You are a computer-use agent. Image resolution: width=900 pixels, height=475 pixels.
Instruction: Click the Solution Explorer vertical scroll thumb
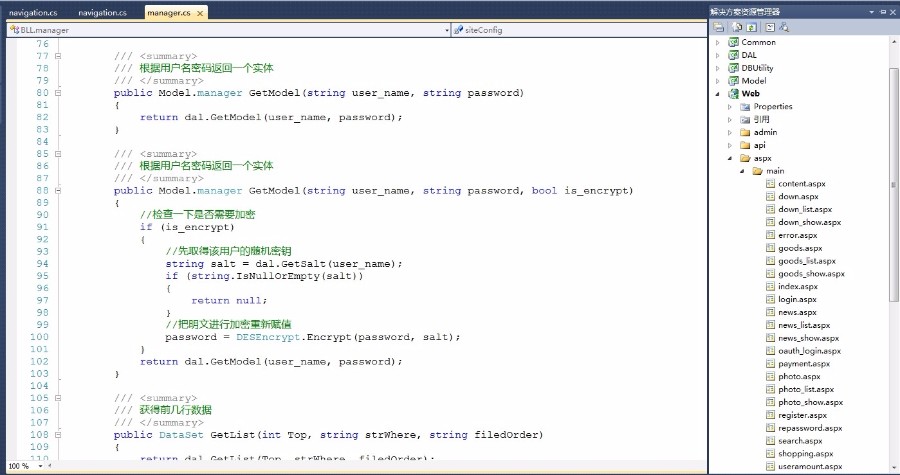[x=894, y=184]
